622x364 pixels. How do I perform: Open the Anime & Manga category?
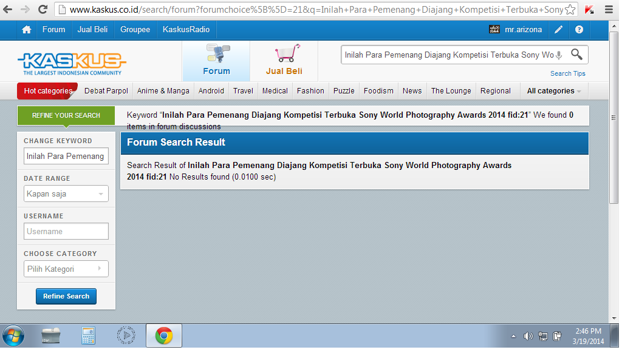(163, 91)
